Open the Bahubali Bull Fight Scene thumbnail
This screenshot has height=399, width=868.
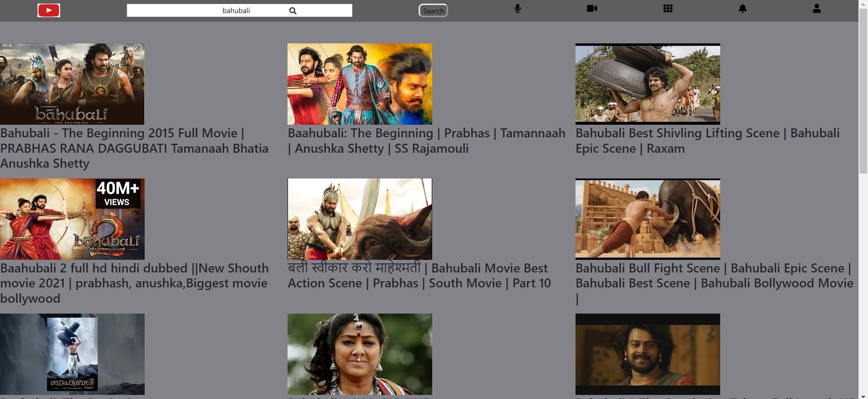(647, 219)
